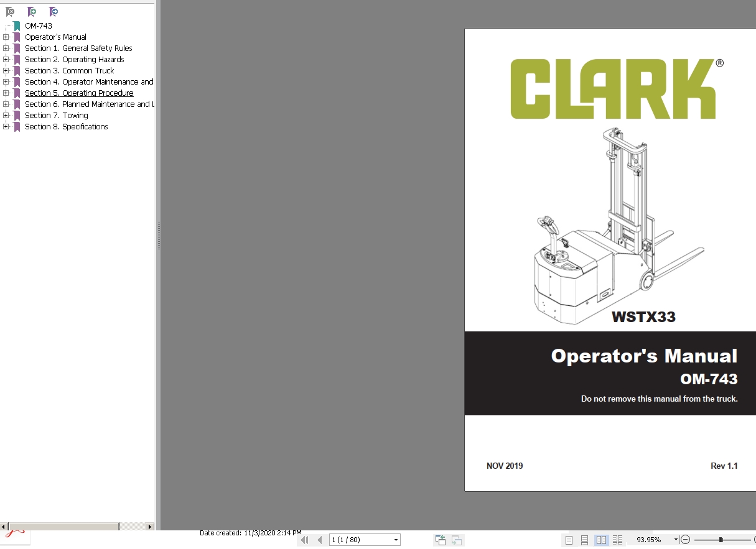This screenshot has height=549, width=756.
Task: Click the previous view icon
Action: (441, 540)
